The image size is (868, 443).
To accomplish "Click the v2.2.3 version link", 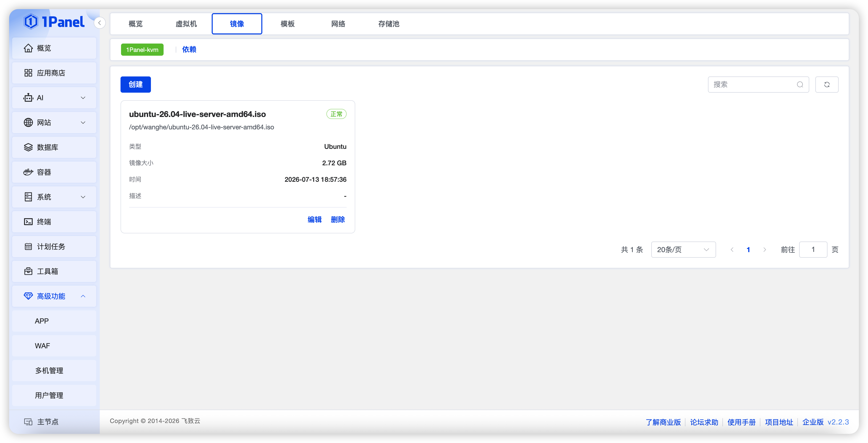I will coord(838,422).
